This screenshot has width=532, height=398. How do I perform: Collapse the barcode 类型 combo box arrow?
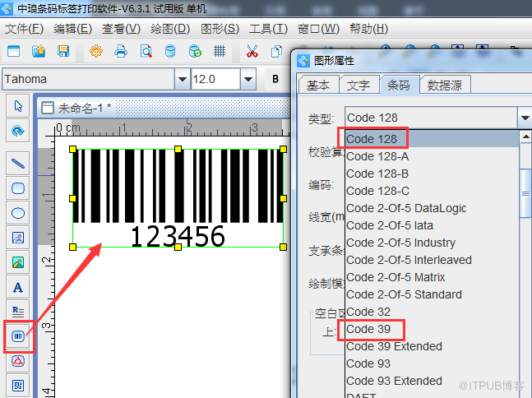click(525, 118)
